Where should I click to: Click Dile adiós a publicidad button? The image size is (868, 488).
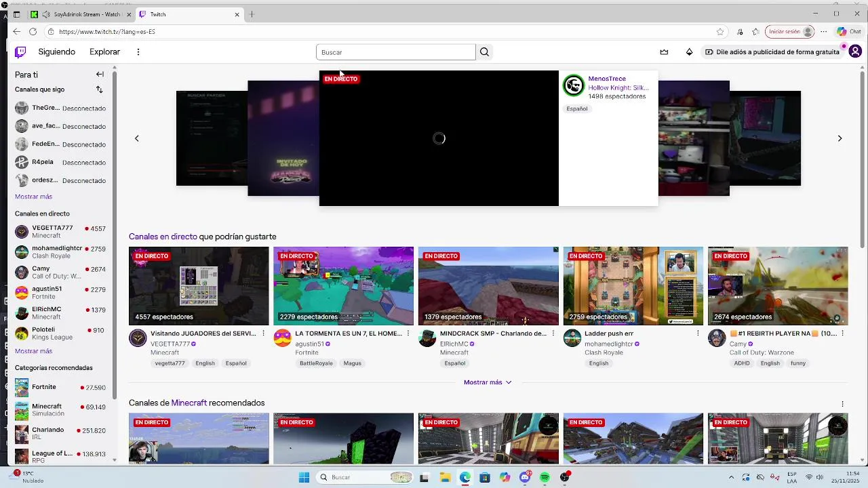point(772,52)
